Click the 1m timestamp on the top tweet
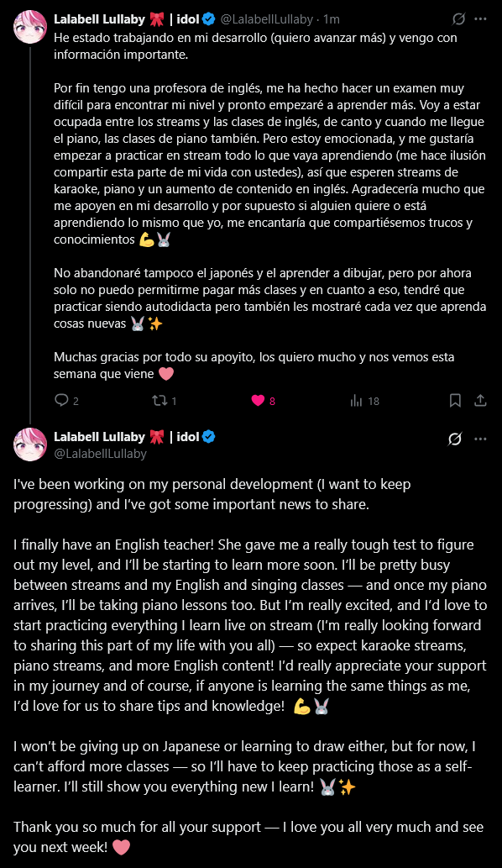This screenshot has height=868, width=502. pos(331,19)
